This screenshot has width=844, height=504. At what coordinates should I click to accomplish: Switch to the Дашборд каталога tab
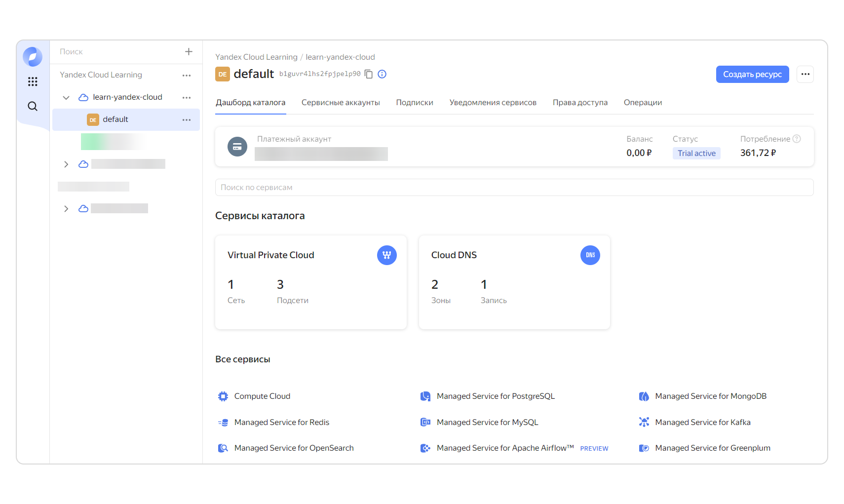pyautogui.click(x=251, y=103)
